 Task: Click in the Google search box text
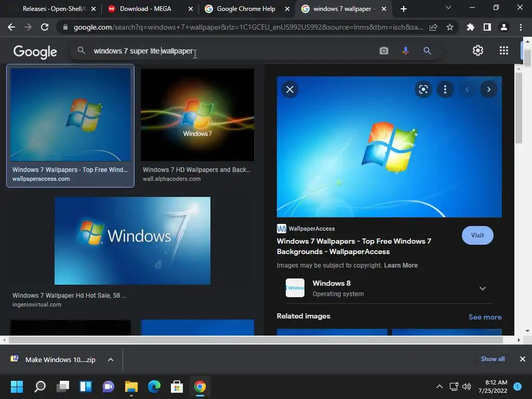pyautogui.click(x=143, y=51)
